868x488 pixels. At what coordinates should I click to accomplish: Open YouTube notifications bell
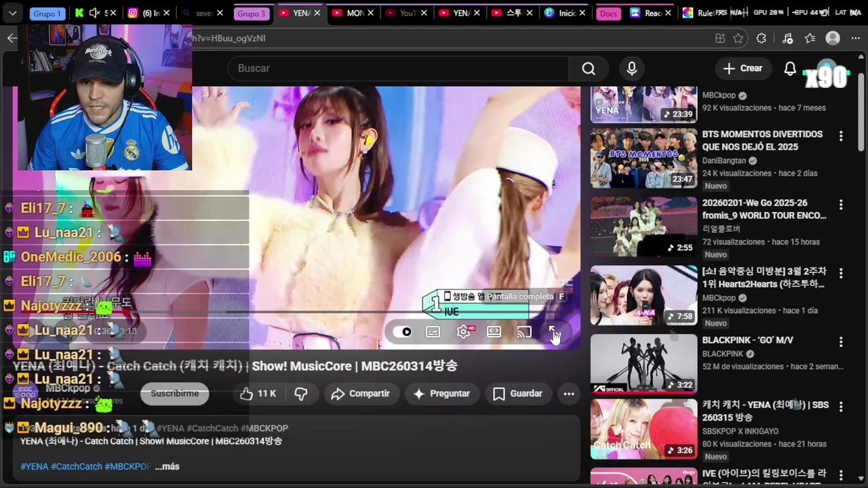(x=790, y=68)
